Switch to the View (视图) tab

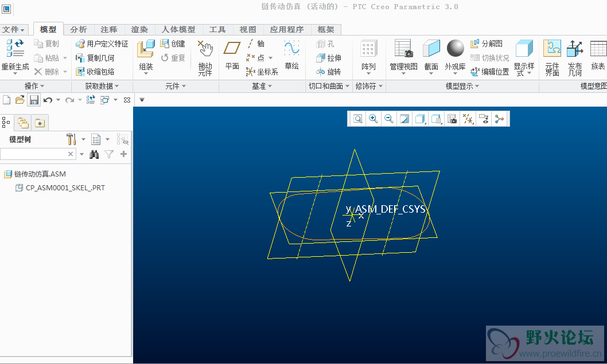pyautogui.click(x=248, y=29)
